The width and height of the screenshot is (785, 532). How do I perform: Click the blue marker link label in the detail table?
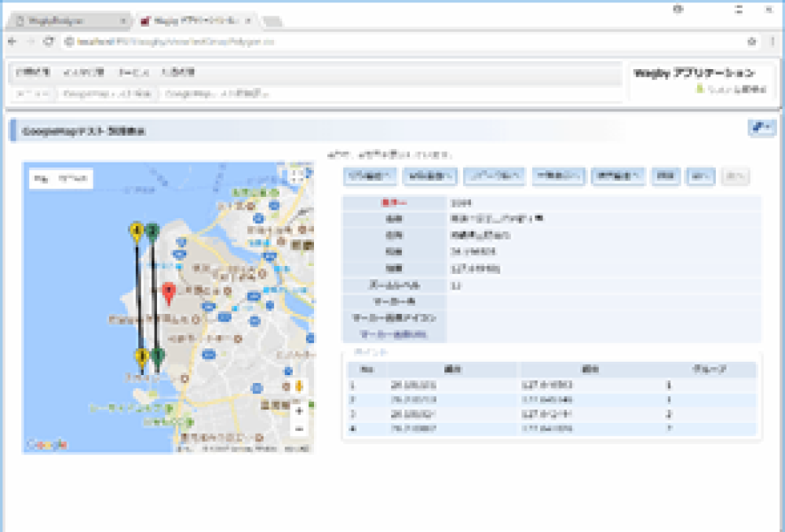pyautogui.click(x=393, y=334)
